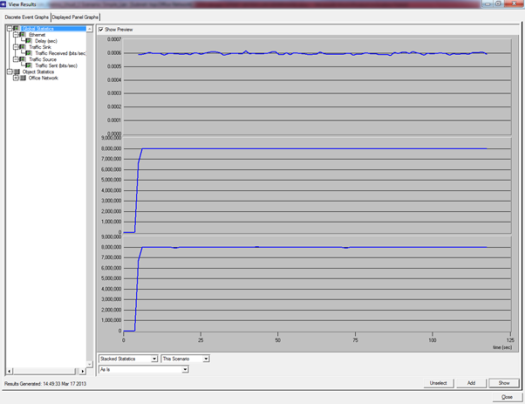
Task: Uncheck the Traffic Sent (bits/sec) statistic
Action: pos(29,66)
